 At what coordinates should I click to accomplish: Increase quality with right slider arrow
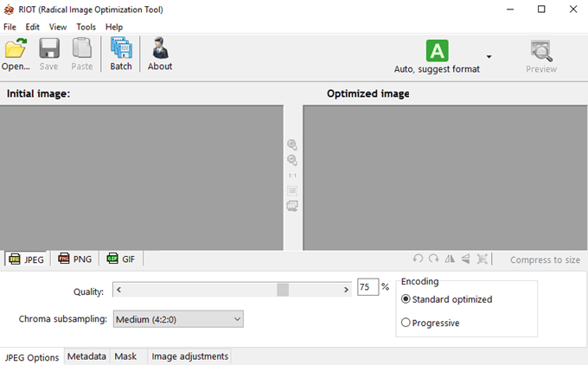tap(346, 290)
